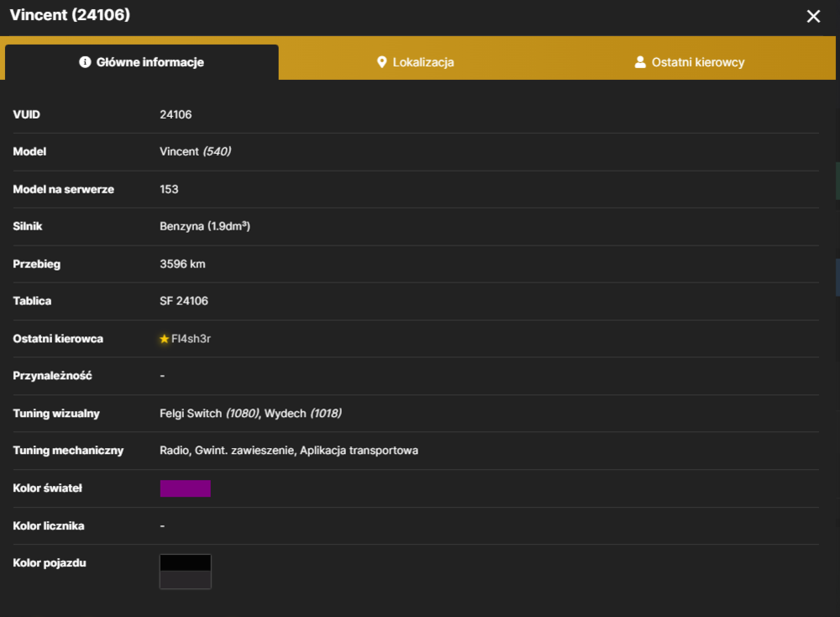Open last driver Fl4sh3r profile link
The height and width of the screenshot is (617, 840).
tap(191, 339)
